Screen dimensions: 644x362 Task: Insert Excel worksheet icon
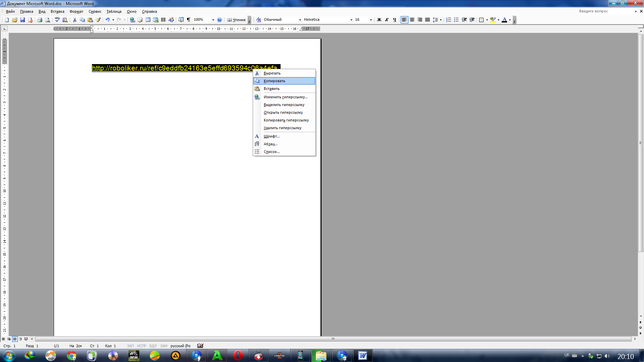click(156, 20)
